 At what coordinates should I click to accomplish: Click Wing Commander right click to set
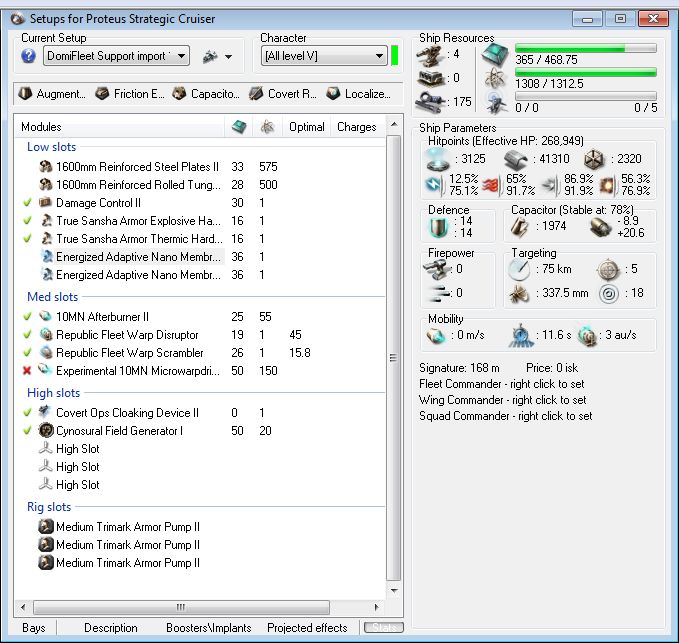(502, 400)
